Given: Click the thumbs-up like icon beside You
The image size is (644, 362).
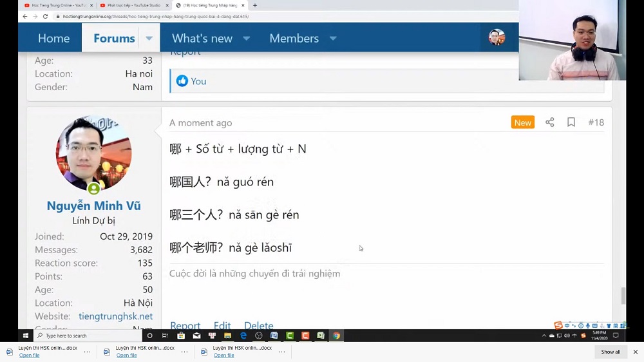Looking at the screenshot, I should [182, 81].
